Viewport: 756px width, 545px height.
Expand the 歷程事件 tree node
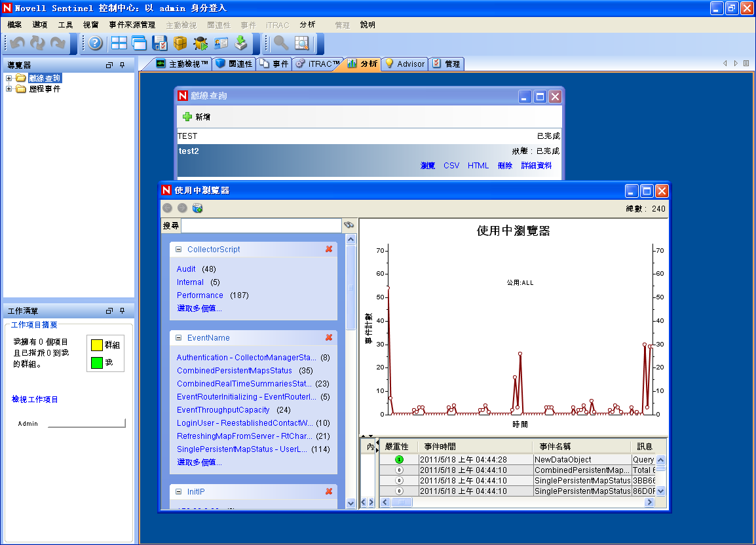point(9,89)
